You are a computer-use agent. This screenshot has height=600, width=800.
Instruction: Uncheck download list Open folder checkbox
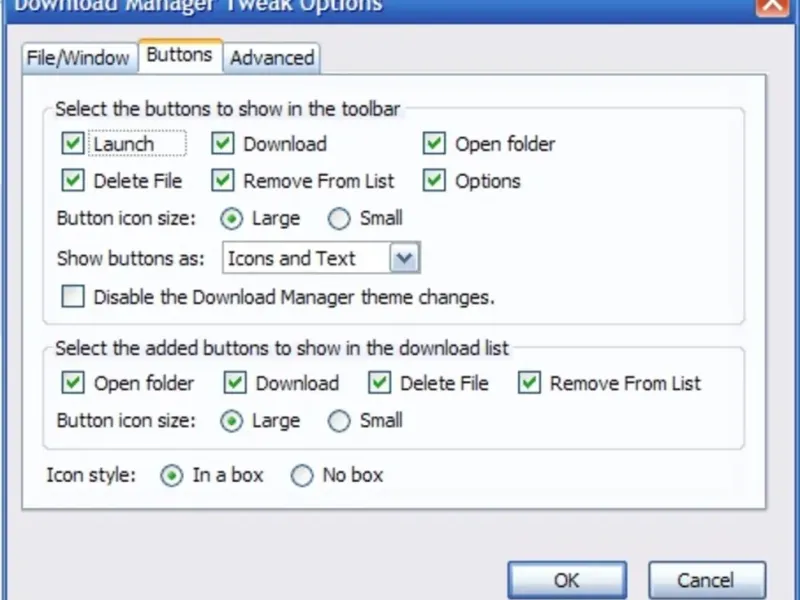[x=73, y=383]
